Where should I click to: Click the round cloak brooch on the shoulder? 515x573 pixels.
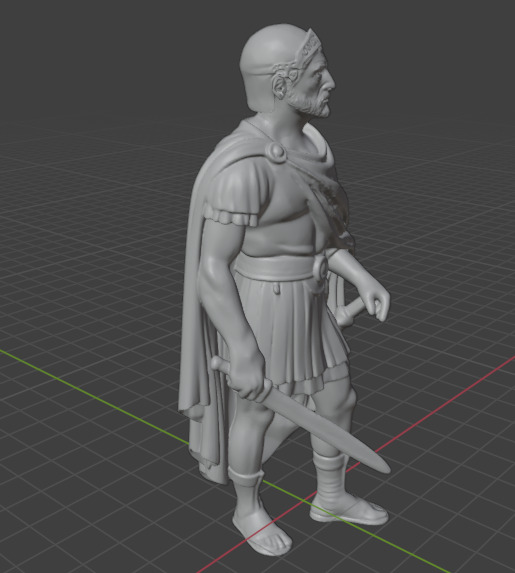276,151
